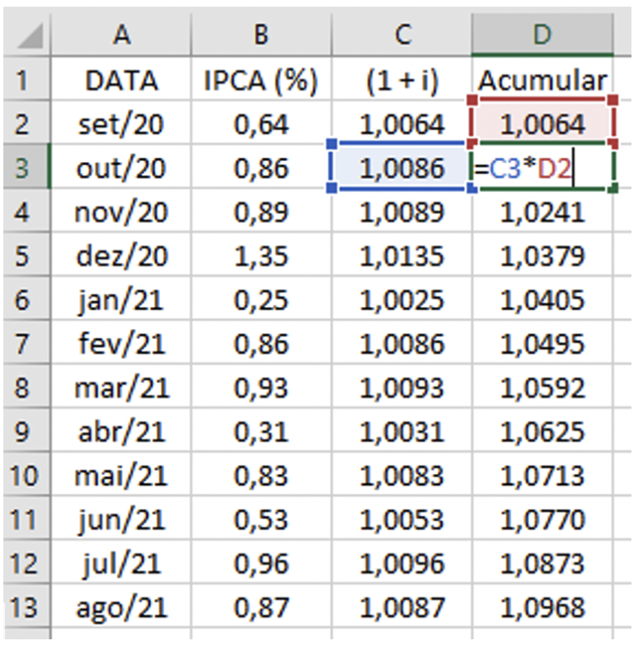The image size is (644, 651).
Task: Click IPCA value 0,89
Action: tap(262, 211)
